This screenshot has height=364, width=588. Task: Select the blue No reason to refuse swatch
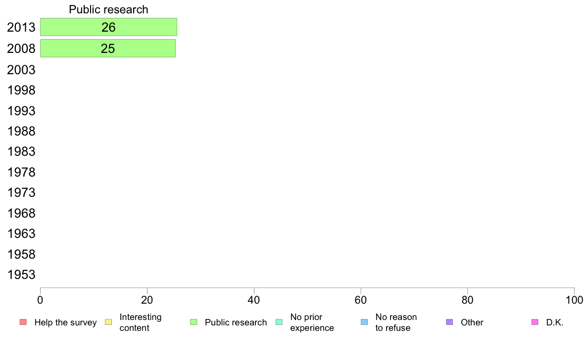(x=364, y=322)
